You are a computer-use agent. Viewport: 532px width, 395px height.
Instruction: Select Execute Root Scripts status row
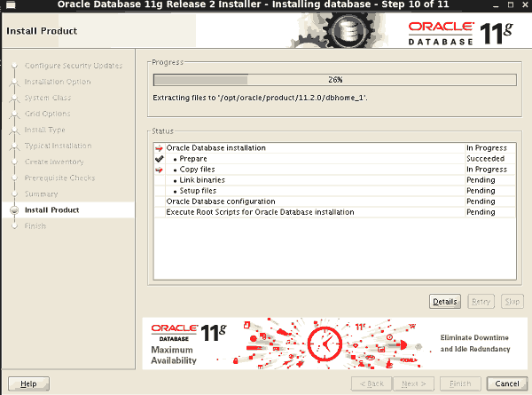click(334, 212)
